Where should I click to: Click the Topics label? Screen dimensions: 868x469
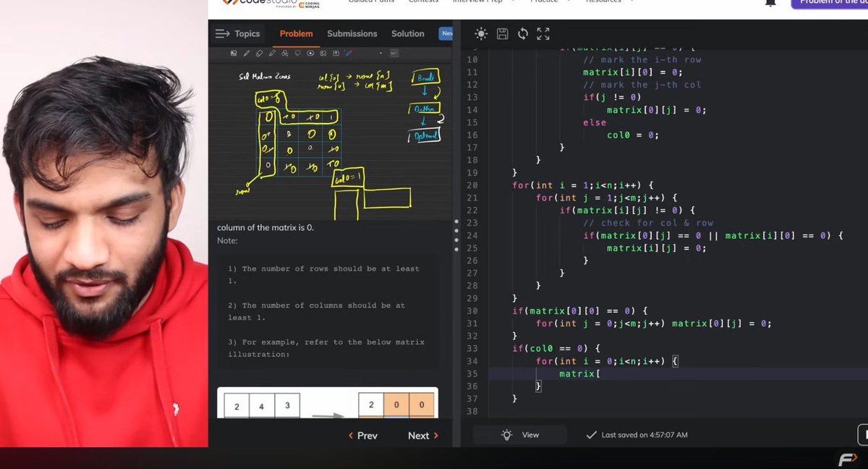tap(247, 34)
